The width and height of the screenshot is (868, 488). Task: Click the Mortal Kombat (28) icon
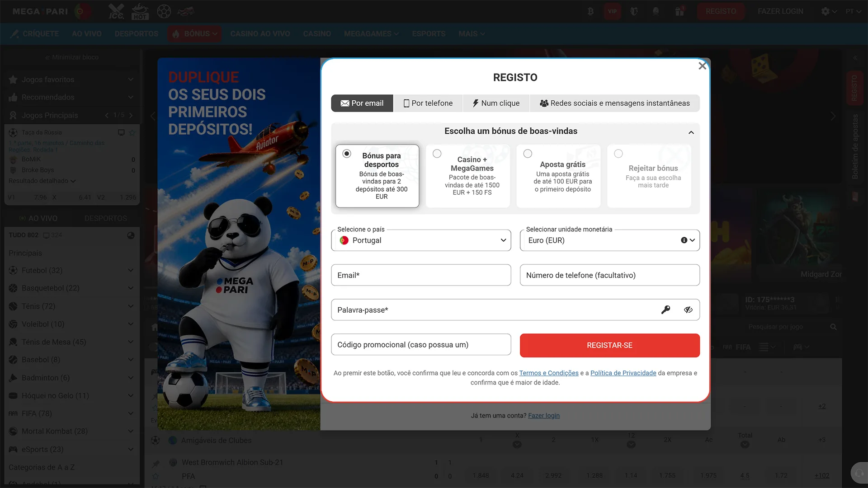(x=13, y=431)
